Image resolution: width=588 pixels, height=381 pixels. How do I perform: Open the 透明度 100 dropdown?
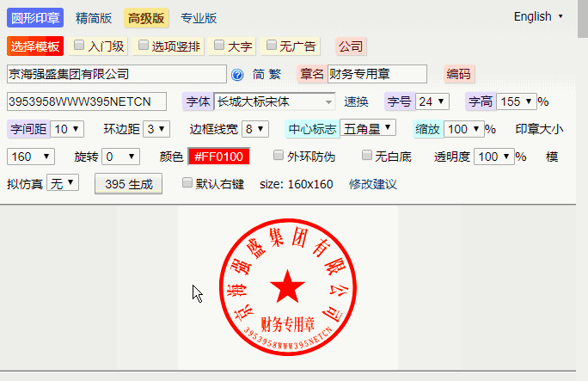(x=494, y=157)
